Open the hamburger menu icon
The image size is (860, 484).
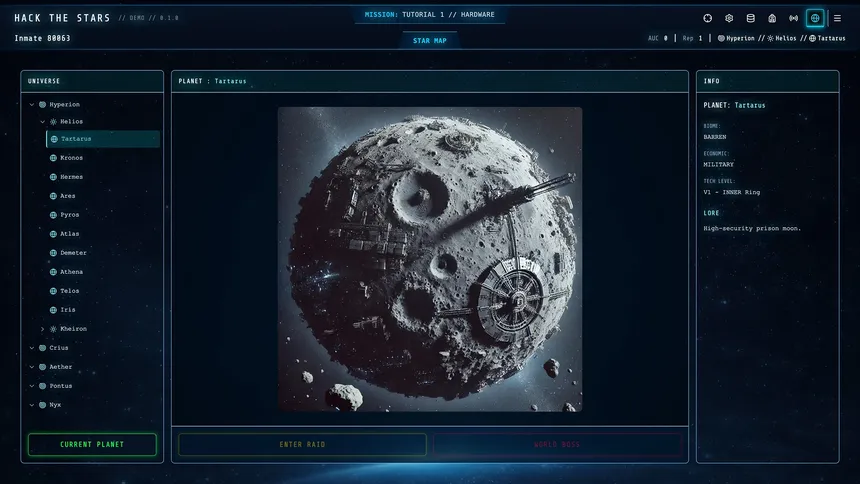click(x=837, y=18)
